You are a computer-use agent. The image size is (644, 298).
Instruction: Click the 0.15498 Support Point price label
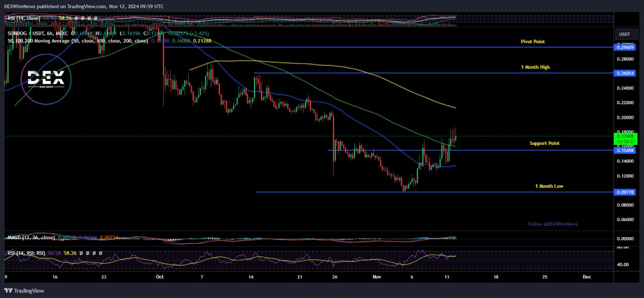point(625,151)
